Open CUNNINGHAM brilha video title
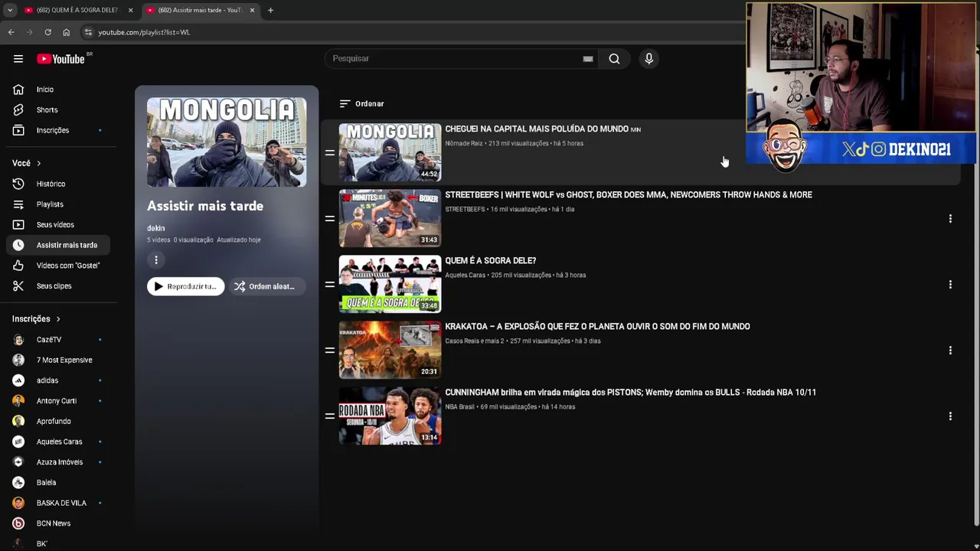 631,393
